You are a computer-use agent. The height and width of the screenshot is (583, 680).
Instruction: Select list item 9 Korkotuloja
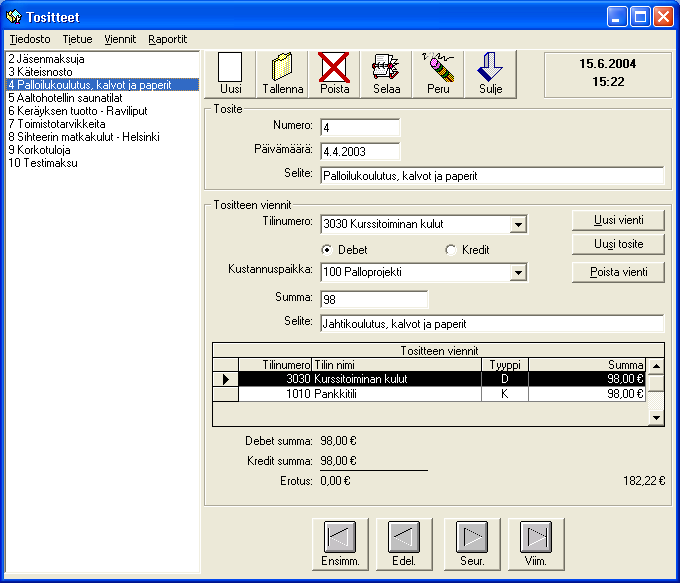coord(102,150)
